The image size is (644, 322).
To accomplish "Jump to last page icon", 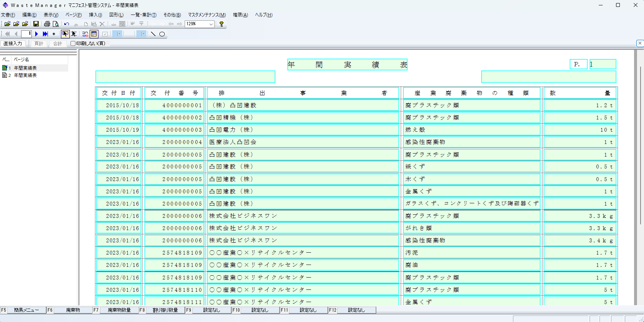I will pyautogui.click(x=45, y=34).
